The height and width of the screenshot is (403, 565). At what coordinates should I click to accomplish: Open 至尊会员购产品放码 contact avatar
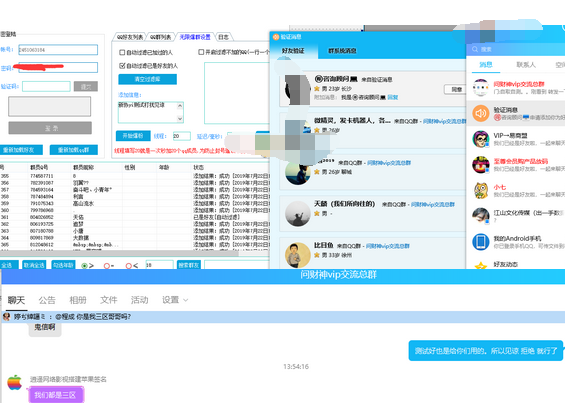click(481, 165)
